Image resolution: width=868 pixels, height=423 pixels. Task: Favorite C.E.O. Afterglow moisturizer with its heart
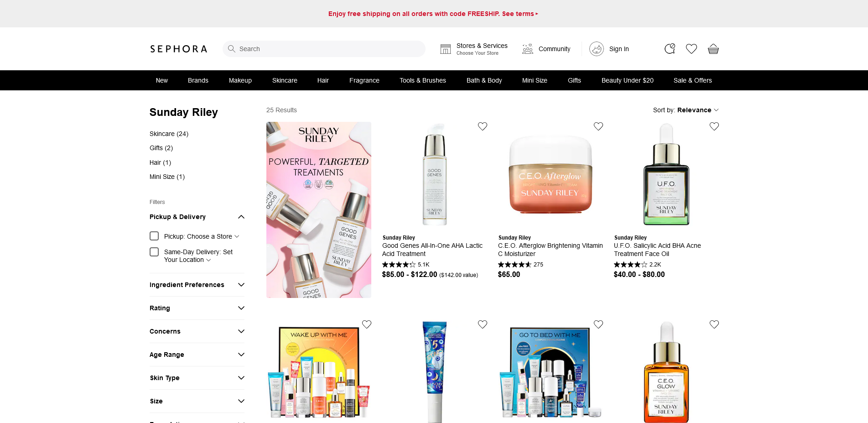tap(598, 126)
